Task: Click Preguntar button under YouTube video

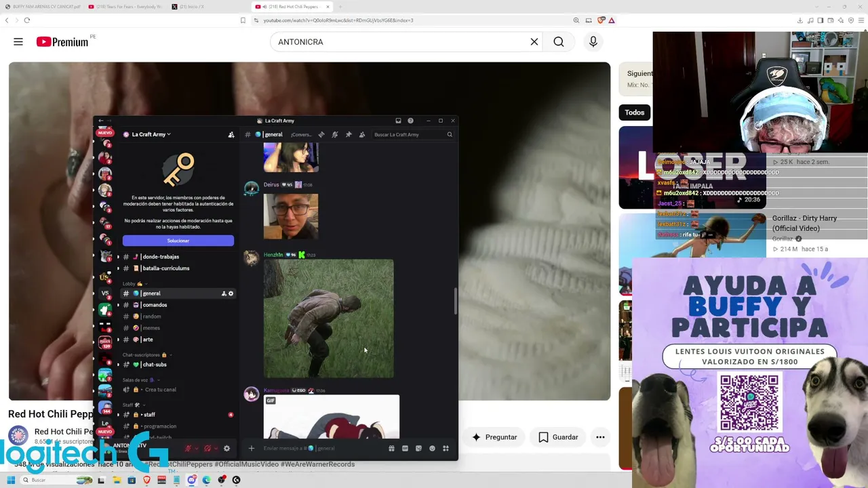Action: (494, 437)
